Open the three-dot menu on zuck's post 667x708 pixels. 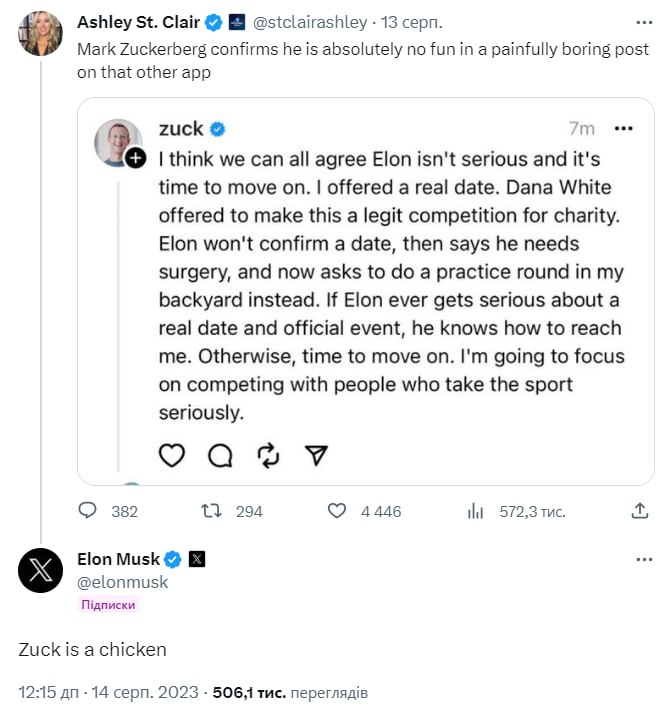pos(624,129)
